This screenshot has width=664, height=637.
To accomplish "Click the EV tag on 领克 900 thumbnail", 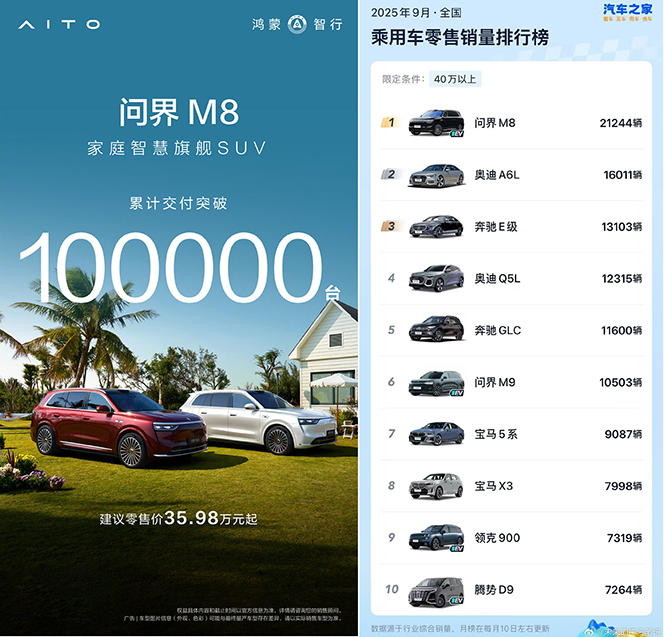I will (457, 549).
